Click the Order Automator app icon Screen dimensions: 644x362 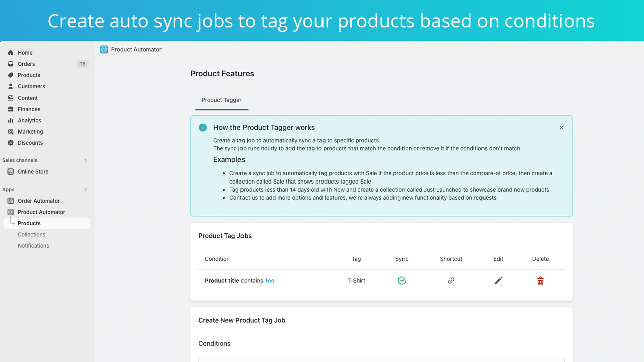click(x=11, y=201)
